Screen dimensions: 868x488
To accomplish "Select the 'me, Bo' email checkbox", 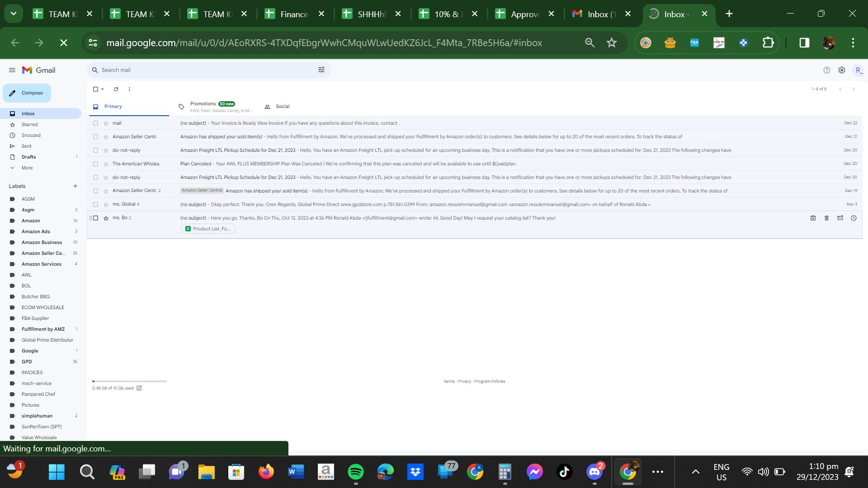I will 95,218.
